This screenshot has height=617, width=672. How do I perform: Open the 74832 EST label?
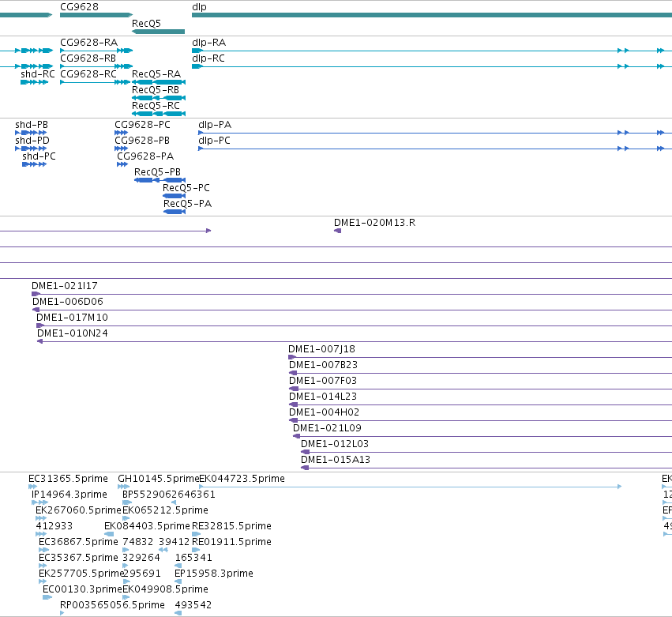tap(138, 543)
